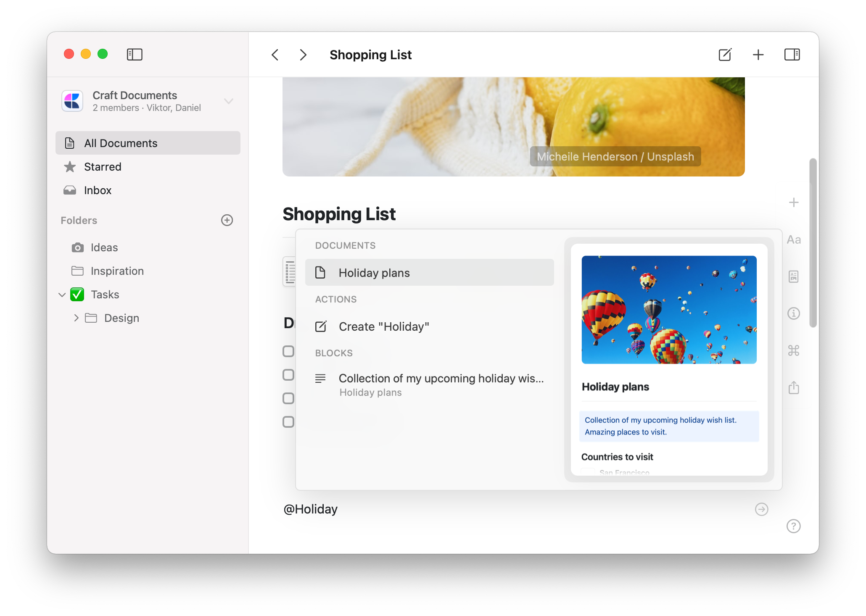Click the info panel icon
Screen dimensions: 866x616
tap(795, 313)
